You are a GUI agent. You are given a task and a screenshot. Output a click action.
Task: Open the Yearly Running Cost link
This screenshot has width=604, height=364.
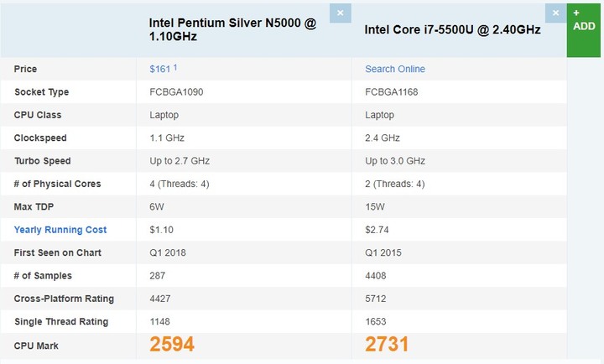pyautogui.click(x=60, y=230)
